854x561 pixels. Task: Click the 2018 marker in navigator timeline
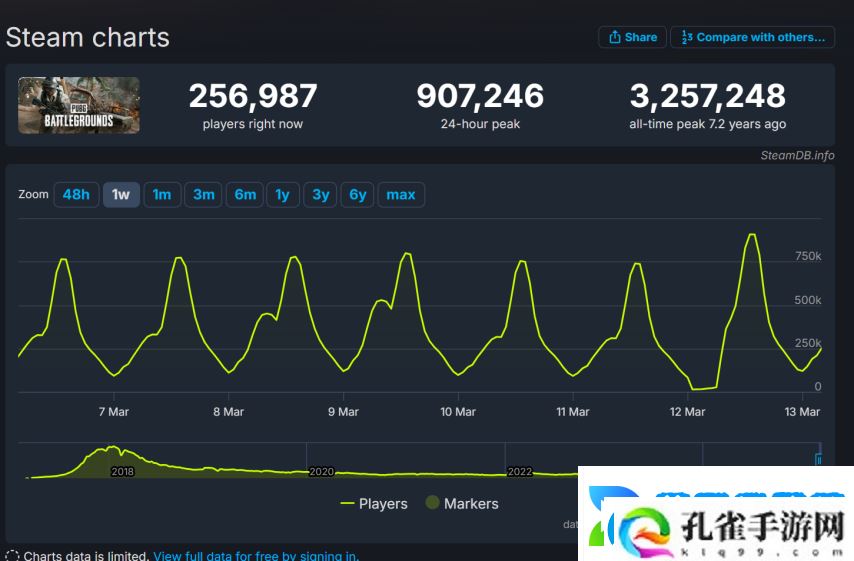122,472
